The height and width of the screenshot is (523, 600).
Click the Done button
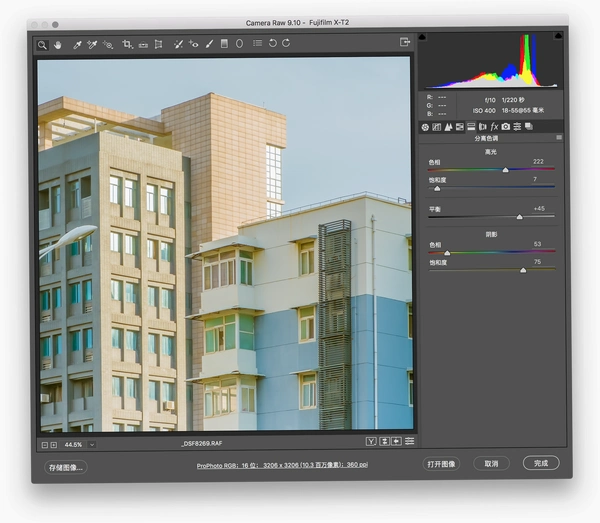tap(541, 463)
